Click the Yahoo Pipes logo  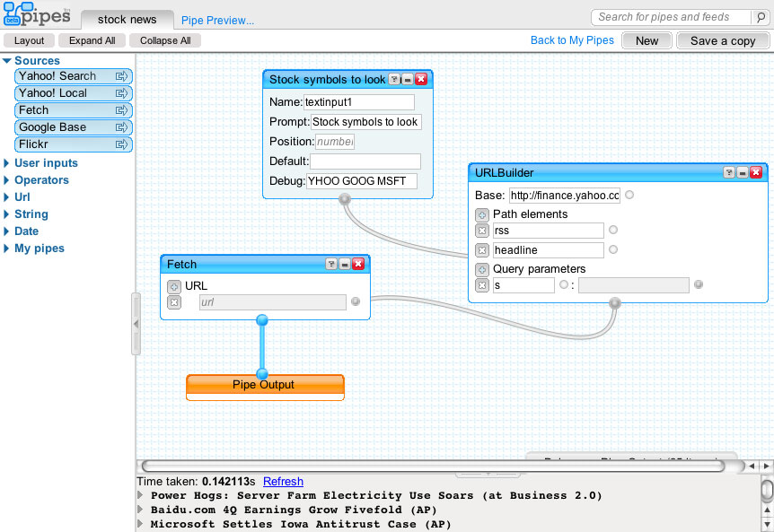point(37,14)
